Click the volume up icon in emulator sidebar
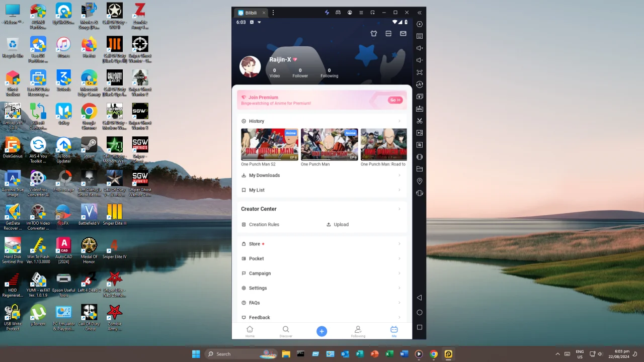The image size is (644, 362). pos(420,48)
